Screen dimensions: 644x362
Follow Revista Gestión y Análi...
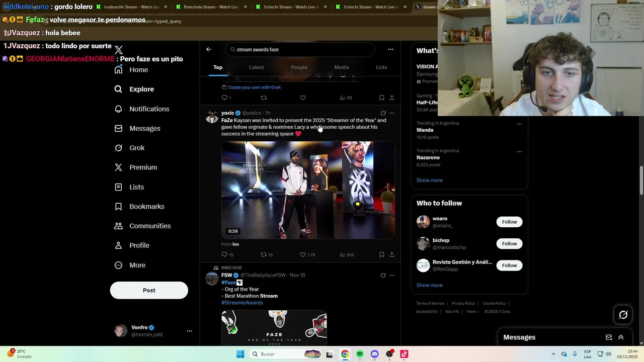(x=509, y=265)
